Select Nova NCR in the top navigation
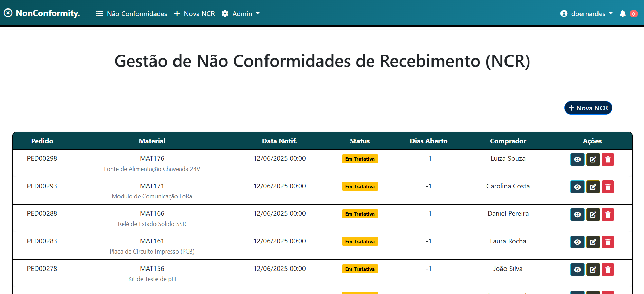The height and width of the screenshot is (294, 644). (195, 14)
